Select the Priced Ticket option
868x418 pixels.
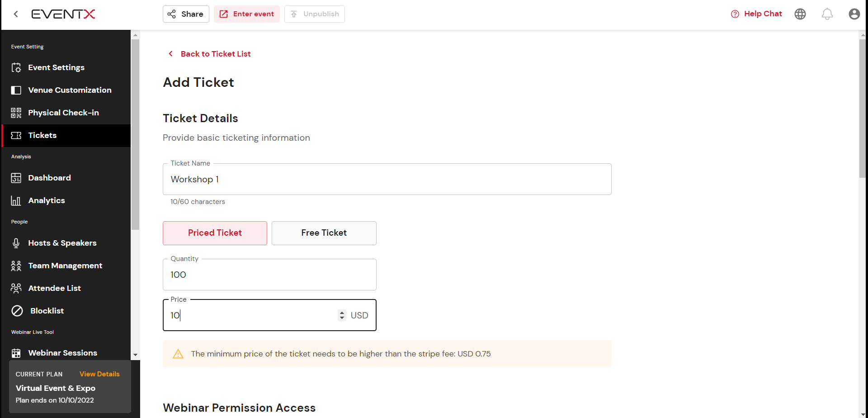pyautogui.click(x=215, y=233)
